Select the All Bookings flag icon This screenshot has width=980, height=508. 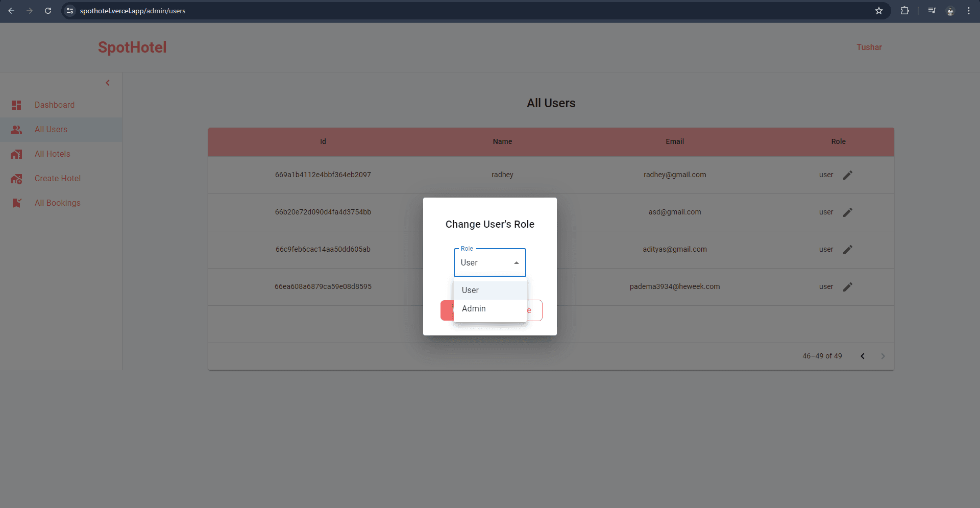[16, 203]
